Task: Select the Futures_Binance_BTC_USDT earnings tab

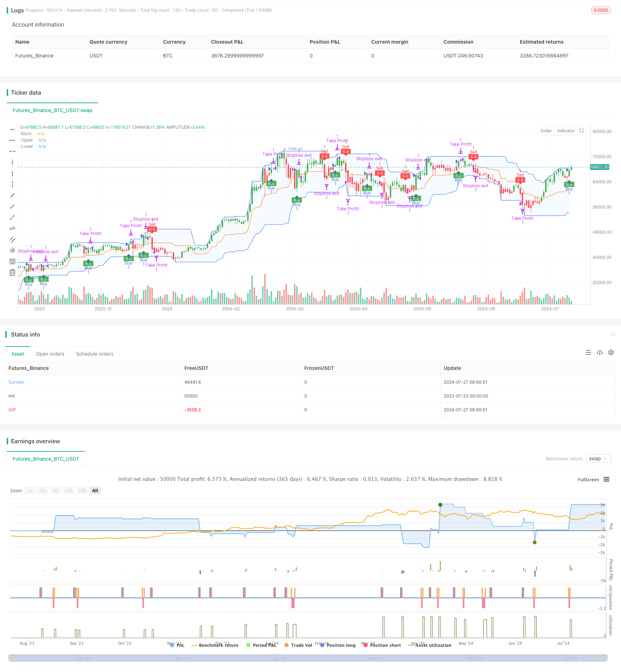Action: tap(46, 459)
